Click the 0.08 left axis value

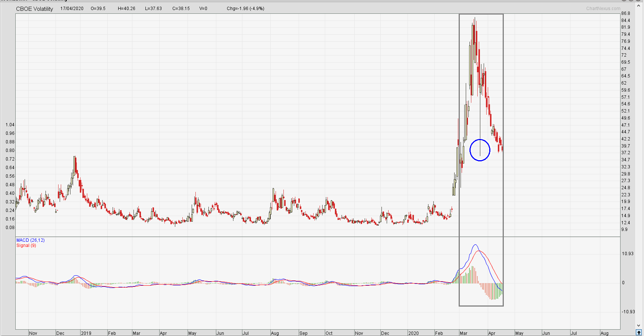pos(10,228)
